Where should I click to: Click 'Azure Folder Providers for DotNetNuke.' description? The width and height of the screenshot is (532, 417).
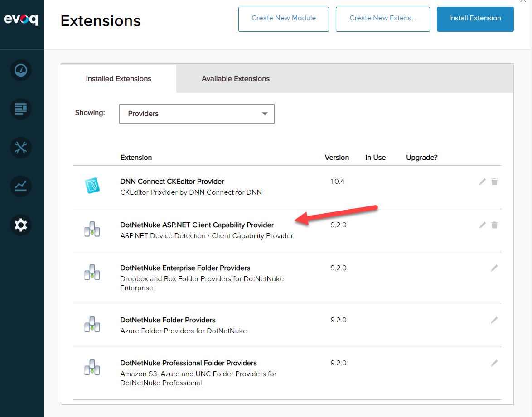tap(184, 331)
